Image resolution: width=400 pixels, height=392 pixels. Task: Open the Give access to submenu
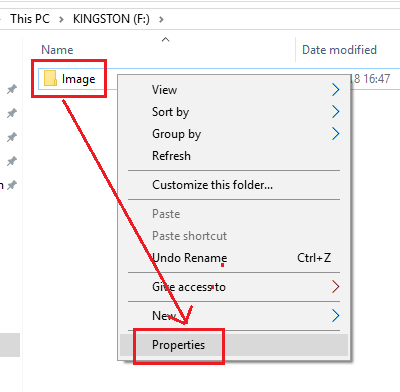point(234,287)
